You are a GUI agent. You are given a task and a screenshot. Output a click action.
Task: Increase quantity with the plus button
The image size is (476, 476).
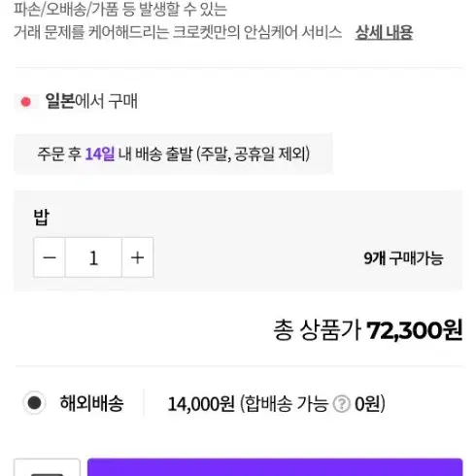pyautogui.click(x=138, y=257)
